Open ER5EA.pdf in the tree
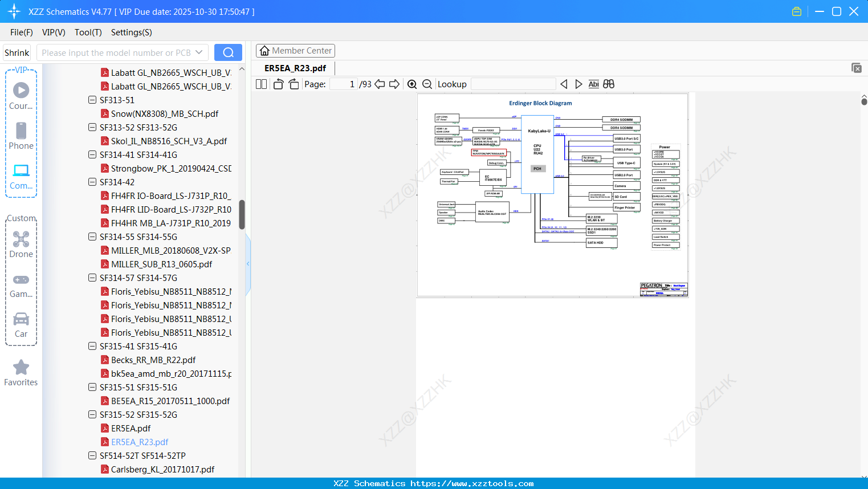Screen dimensions: 868x489 click(131, 428)
